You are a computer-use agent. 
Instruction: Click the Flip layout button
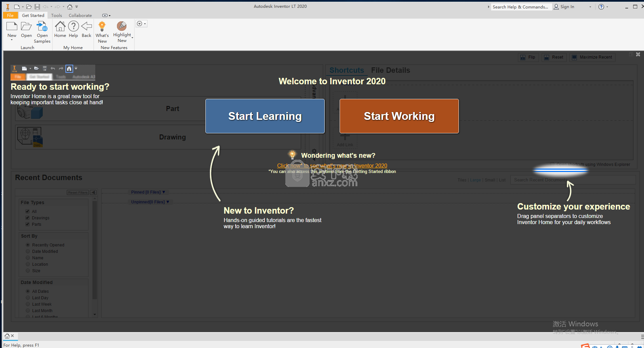tap(528, 57)
